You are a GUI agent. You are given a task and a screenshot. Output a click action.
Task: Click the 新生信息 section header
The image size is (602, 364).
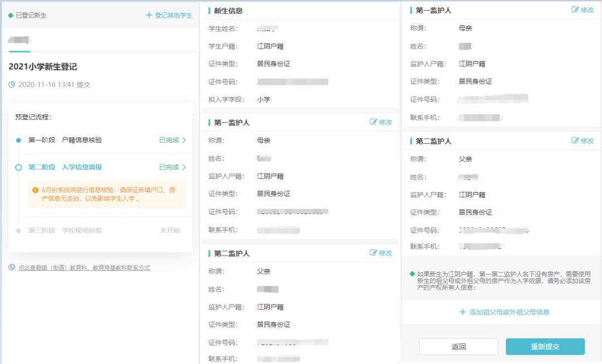coord(228,11)
